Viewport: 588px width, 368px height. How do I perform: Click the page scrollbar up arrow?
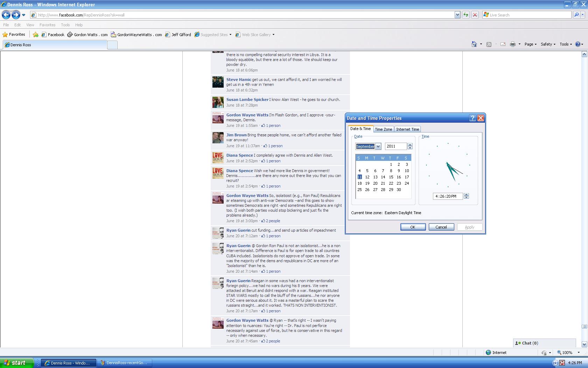coord(584,54)
